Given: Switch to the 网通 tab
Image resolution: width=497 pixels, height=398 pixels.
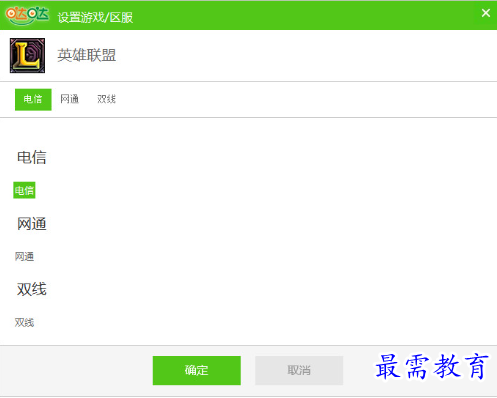Looking at the screenshot, I should pyautogui.click(x=69, y=99).
